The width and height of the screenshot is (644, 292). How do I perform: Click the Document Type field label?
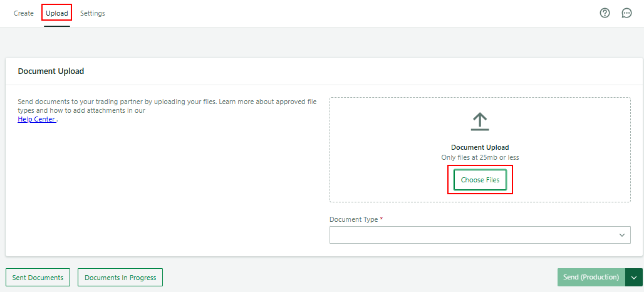point(353,220)
